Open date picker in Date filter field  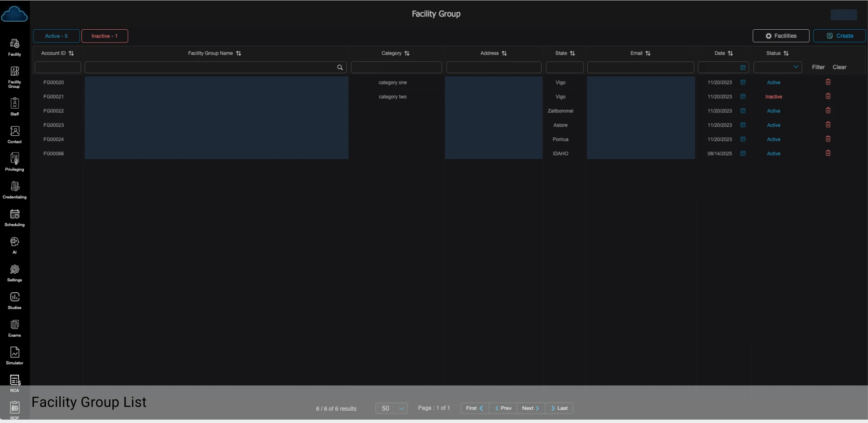tap(743, 67)
